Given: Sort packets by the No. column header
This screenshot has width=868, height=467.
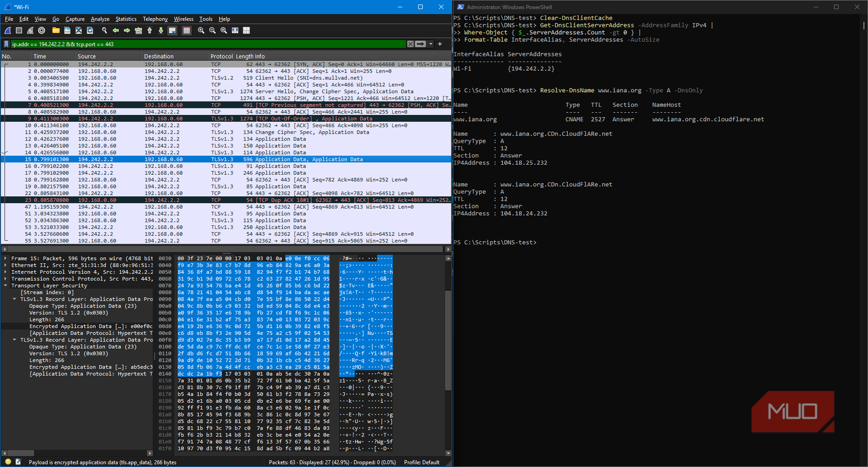Looking at the screenshot, I should pos(16,56).
